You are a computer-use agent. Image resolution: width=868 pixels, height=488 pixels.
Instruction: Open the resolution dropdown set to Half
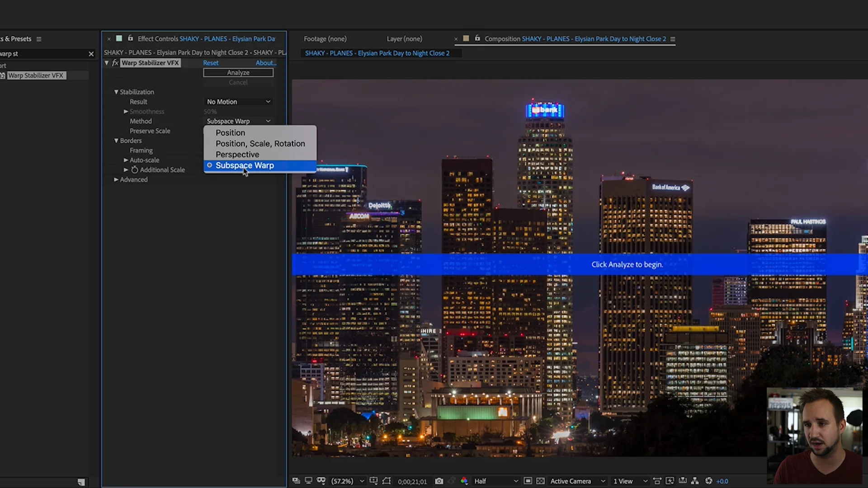pos(495,481)
